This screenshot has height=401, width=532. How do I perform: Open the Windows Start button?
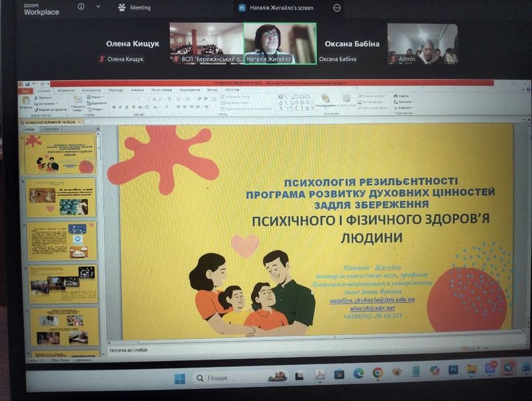pos(180,378)
